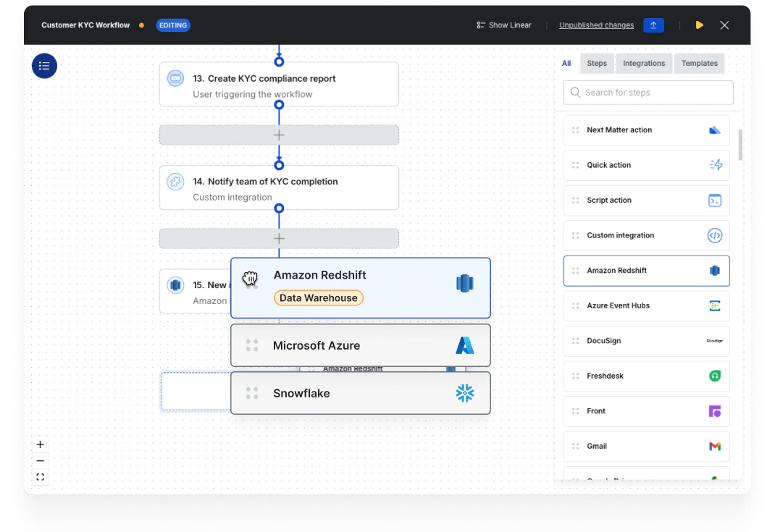
Task: Zoom out on the canvas
Action: coord(41,461)
